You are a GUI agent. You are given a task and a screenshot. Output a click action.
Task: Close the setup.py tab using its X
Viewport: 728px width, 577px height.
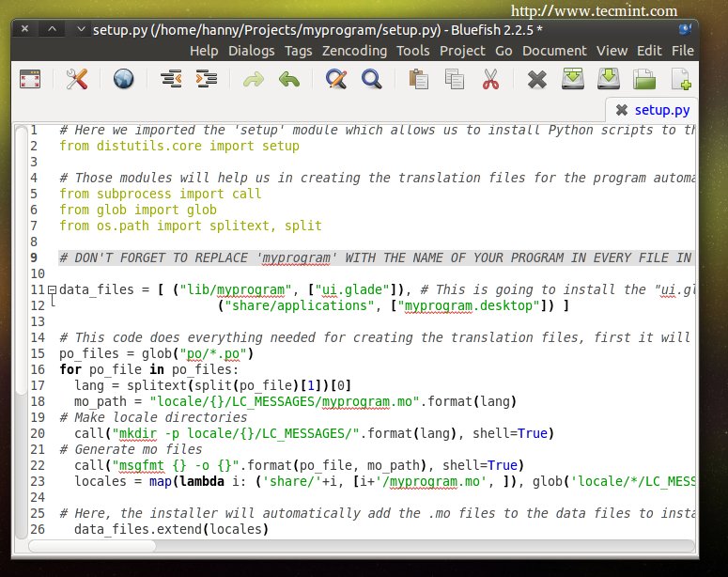[x=621, y=110]
